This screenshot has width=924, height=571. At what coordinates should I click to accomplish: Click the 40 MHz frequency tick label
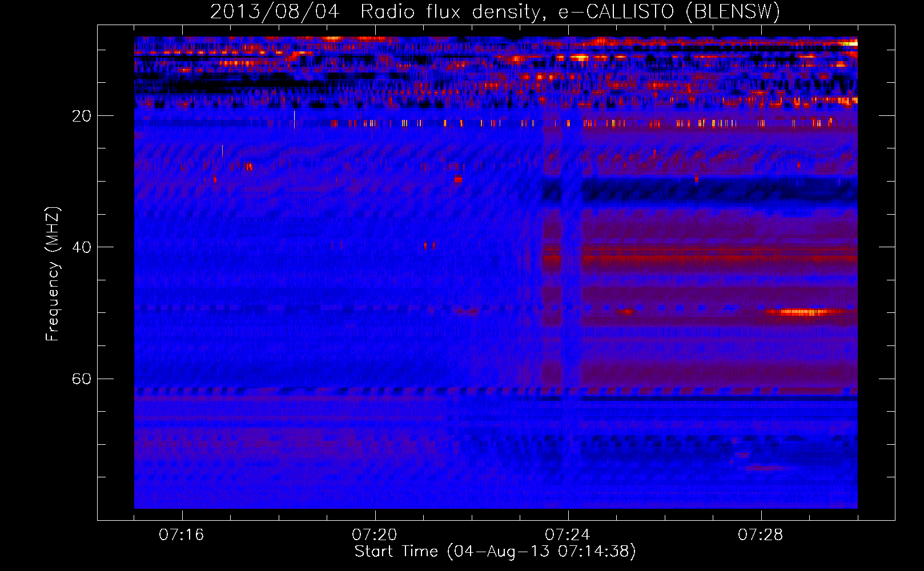click(x=82, y=247)
